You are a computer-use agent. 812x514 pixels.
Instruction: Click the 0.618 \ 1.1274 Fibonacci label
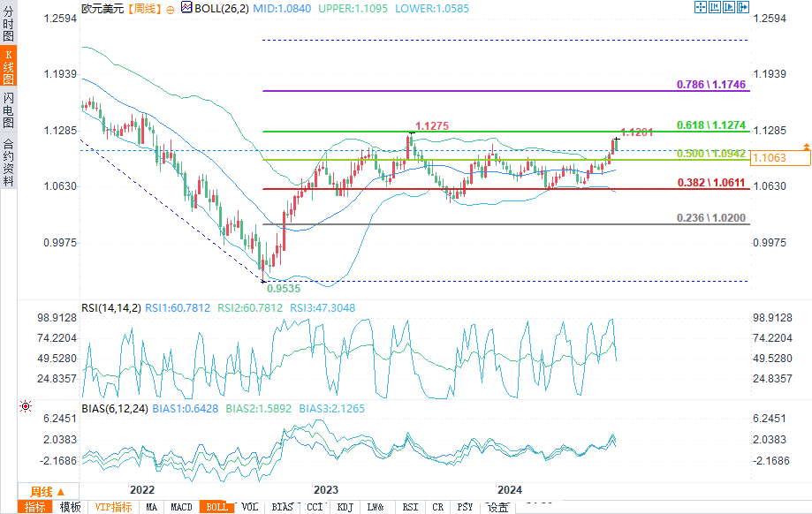click(711, 125)
